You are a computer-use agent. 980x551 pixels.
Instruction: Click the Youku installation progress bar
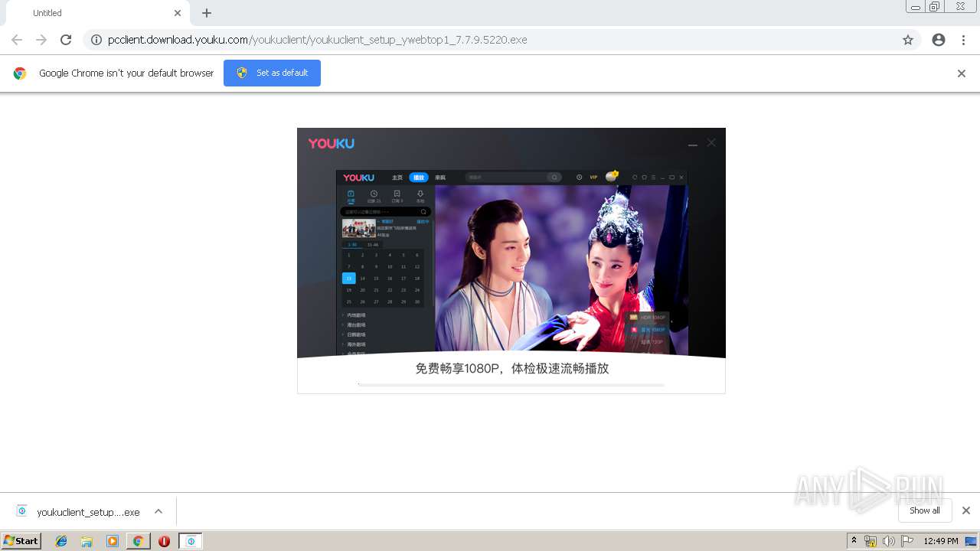pyautogui.click(x=511, y=385)
